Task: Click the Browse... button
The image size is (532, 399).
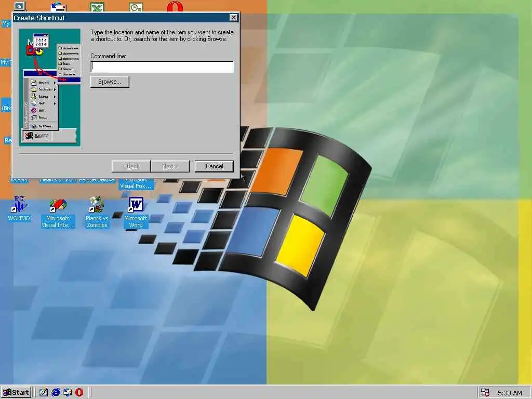Action: (x=110, y=82)
